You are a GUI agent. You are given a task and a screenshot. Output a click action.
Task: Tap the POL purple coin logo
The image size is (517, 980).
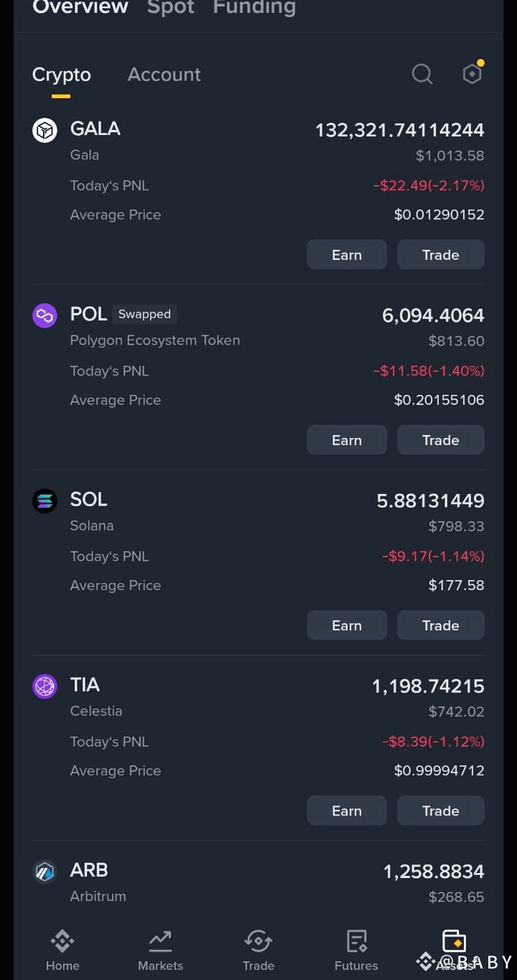pos(45,315)
